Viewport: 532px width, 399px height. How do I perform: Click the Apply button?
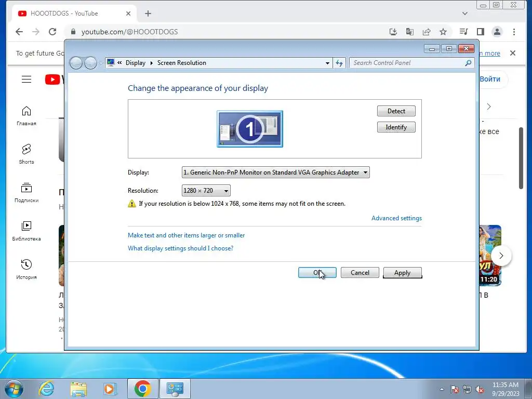coord(403,273)
